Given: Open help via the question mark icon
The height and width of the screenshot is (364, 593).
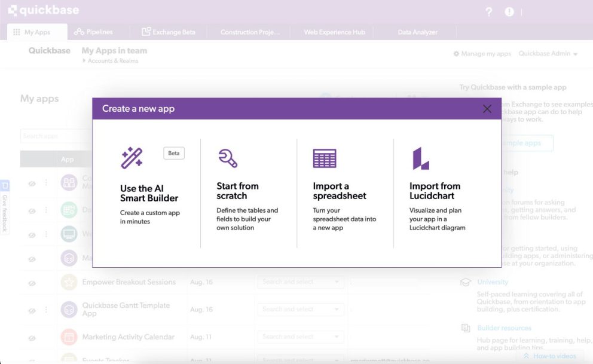Looking at the screenshot, I should [x=488, y=11].
